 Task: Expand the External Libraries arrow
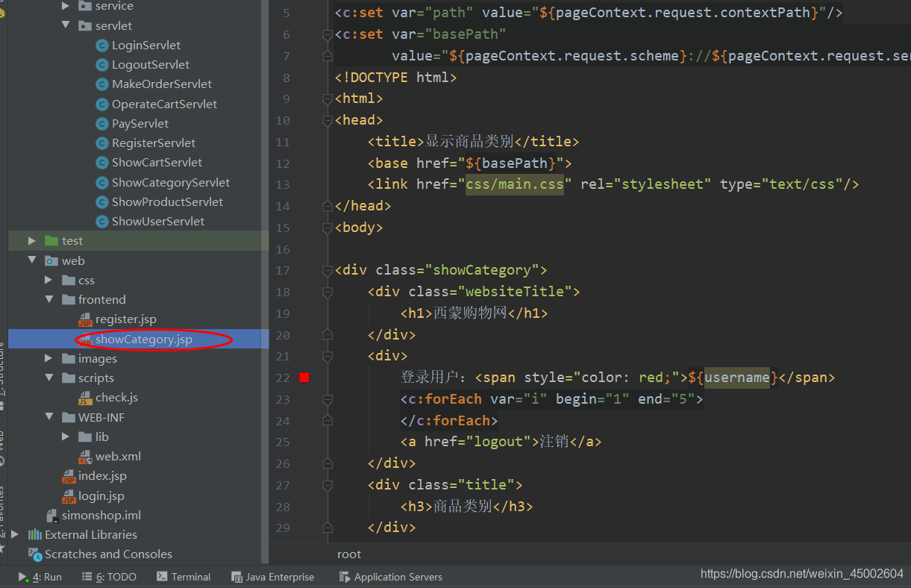click(x=15, y=535)
